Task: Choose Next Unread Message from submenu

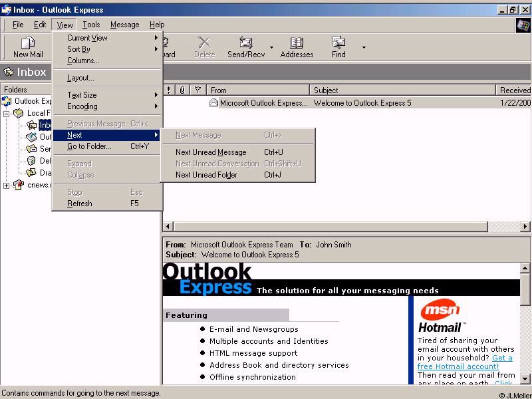Action: click(211, 152)
